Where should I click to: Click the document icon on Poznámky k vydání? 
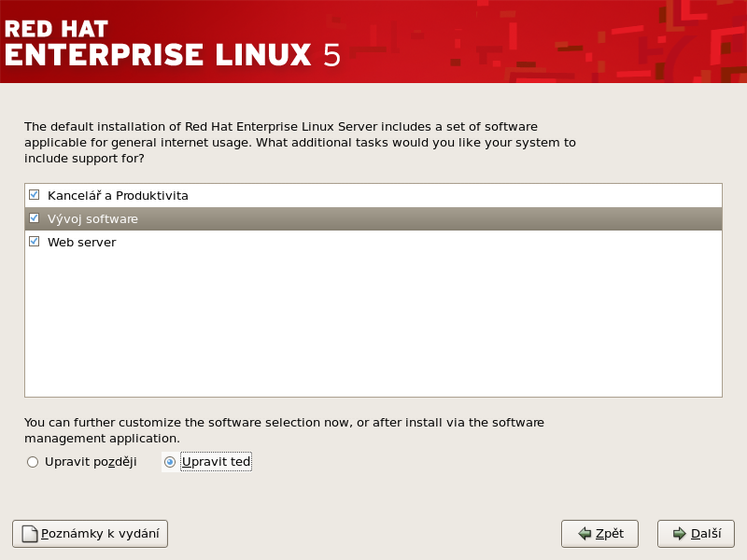pos(30,534)
